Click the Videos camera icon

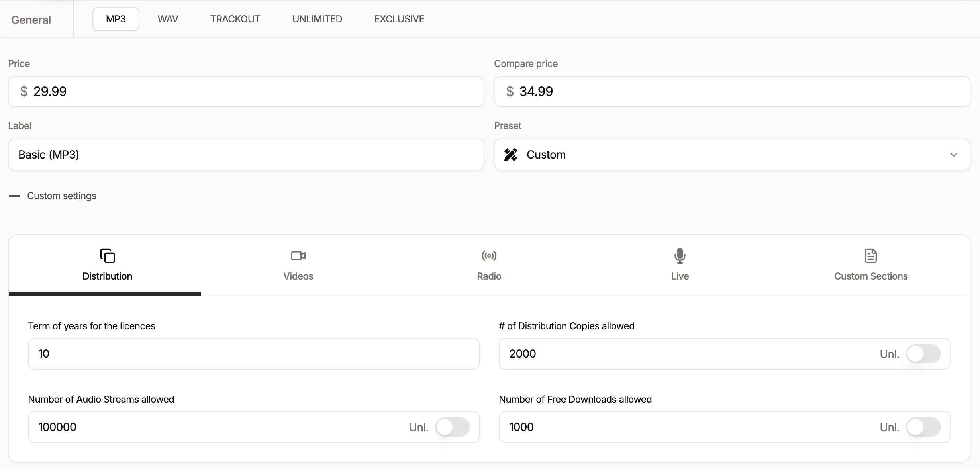[x=298, y=256]
